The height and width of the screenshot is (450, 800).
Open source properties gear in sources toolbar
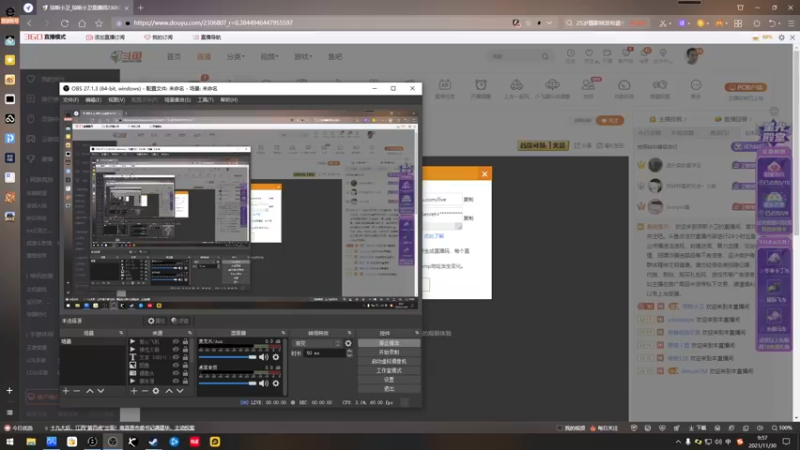tap(156, 391)
